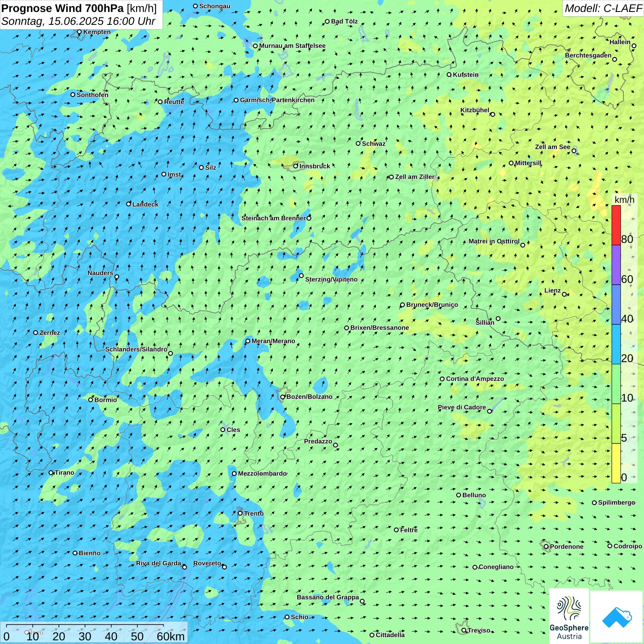
Task: Click the Zell am See marker
Action: click(x=574, y=151)
